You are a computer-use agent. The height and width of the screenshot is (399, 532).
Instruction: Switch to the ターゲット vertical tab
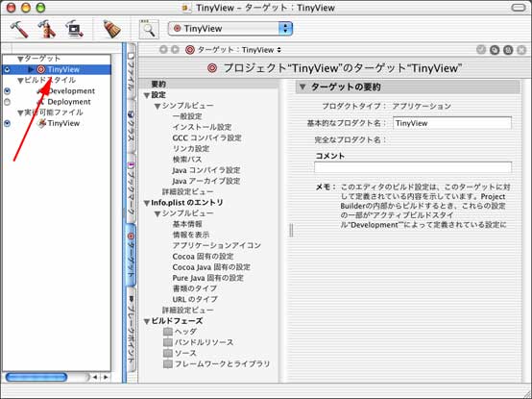click(131, 255)
